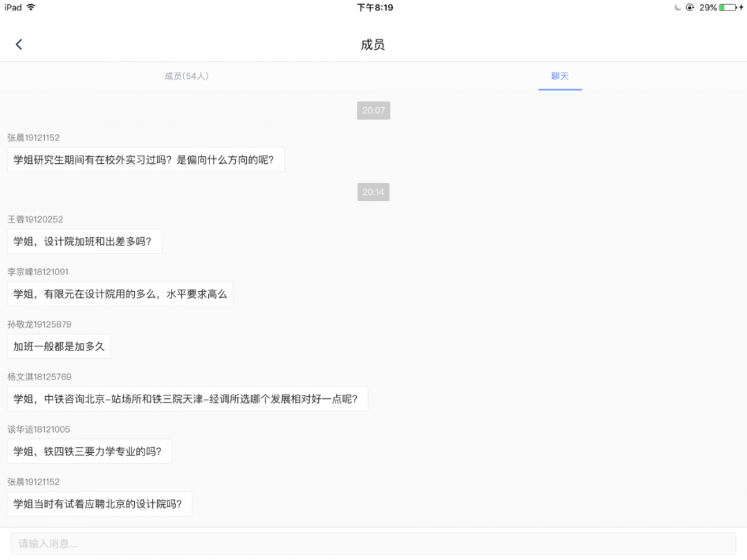Tap sender name 李宗峰18121091
This screenshot has height=560, width=747.
(38, 272)
